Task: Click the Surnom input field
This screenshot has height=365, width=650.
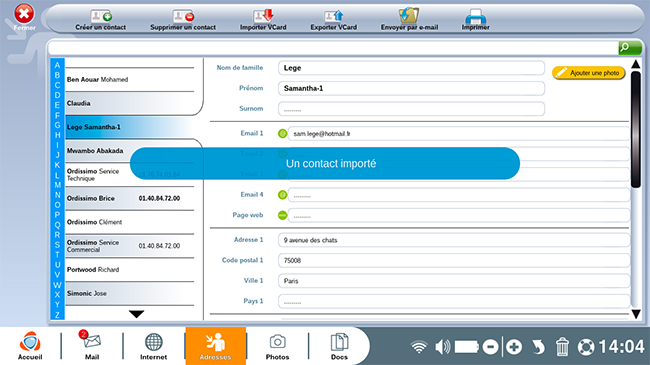Action: pos(411,109)
